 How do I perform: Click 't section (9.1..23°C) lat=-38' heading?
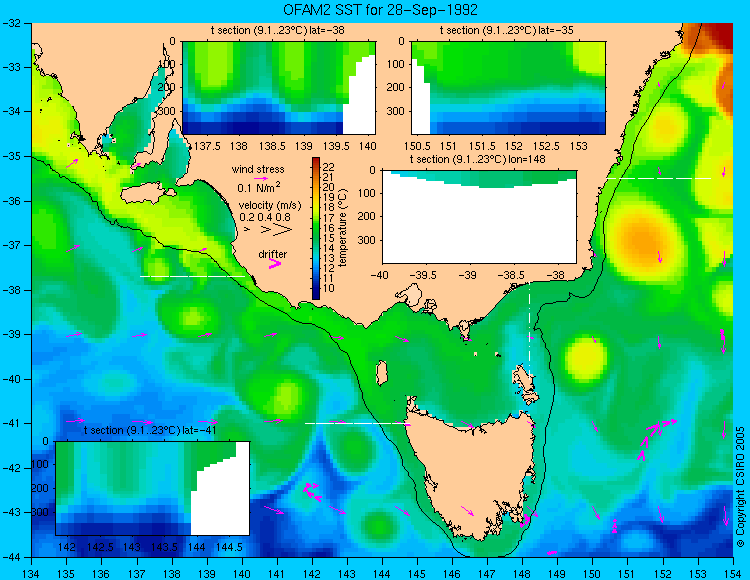(x=277, y=31)
